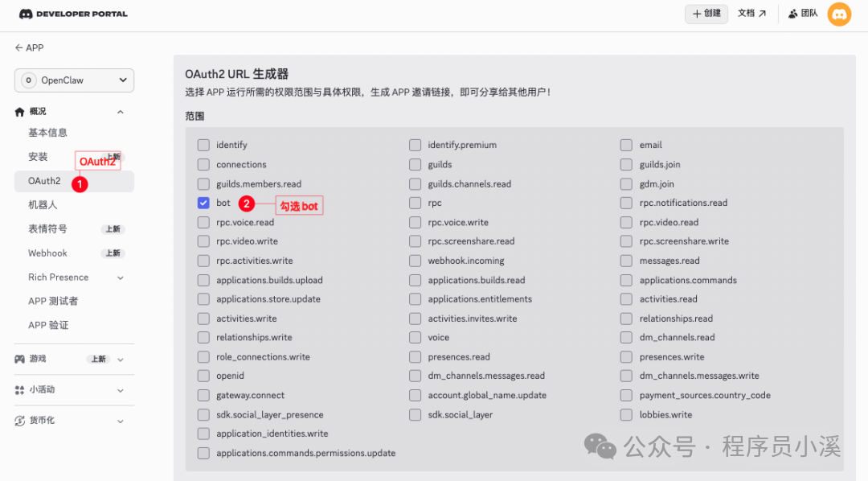The height and width of the screenshot is (481, 868).
Task: Check the messages.read scope
Action: tap(626, 261)
